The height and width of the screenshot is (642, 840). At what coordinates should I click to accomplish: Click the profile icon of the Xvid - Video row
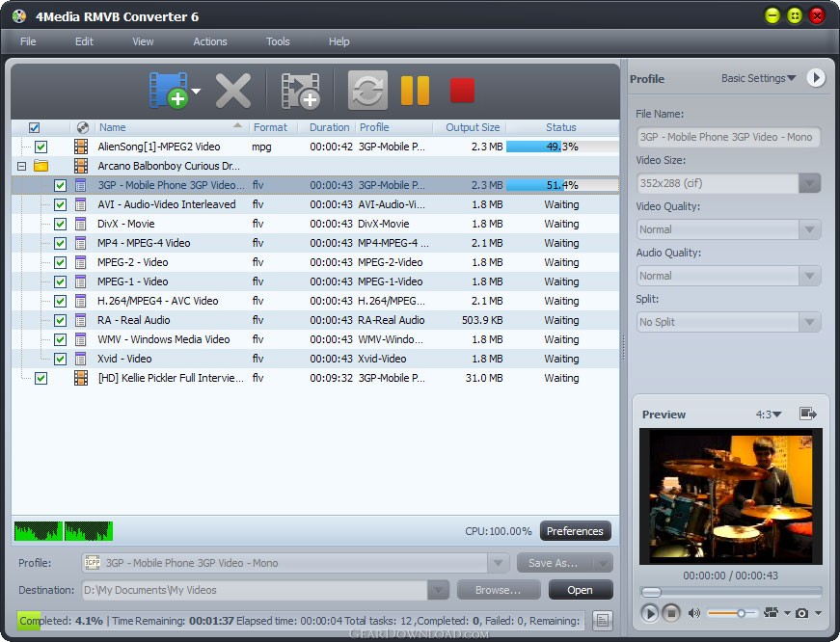pyautogui.click(x=80, y=359)
